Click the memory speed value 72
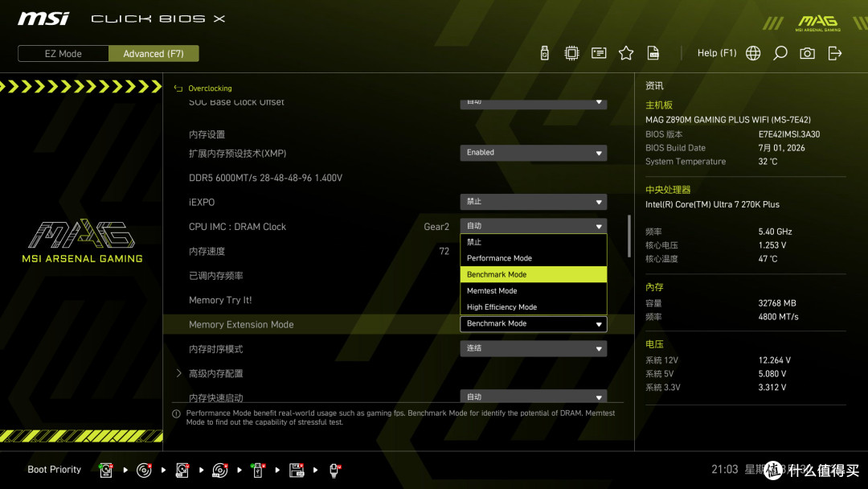This screenshot has width=868, height=489. (444, 251)
